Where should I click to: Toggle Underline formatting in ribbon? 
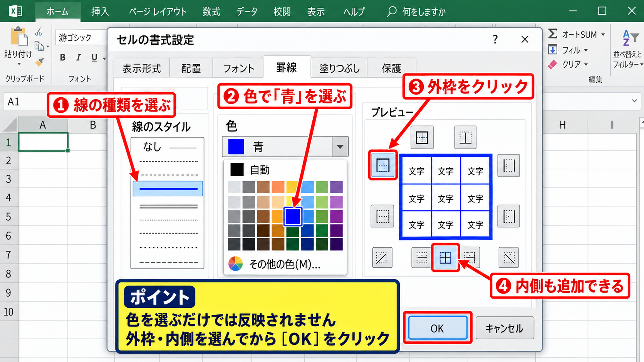click(94, 58)
